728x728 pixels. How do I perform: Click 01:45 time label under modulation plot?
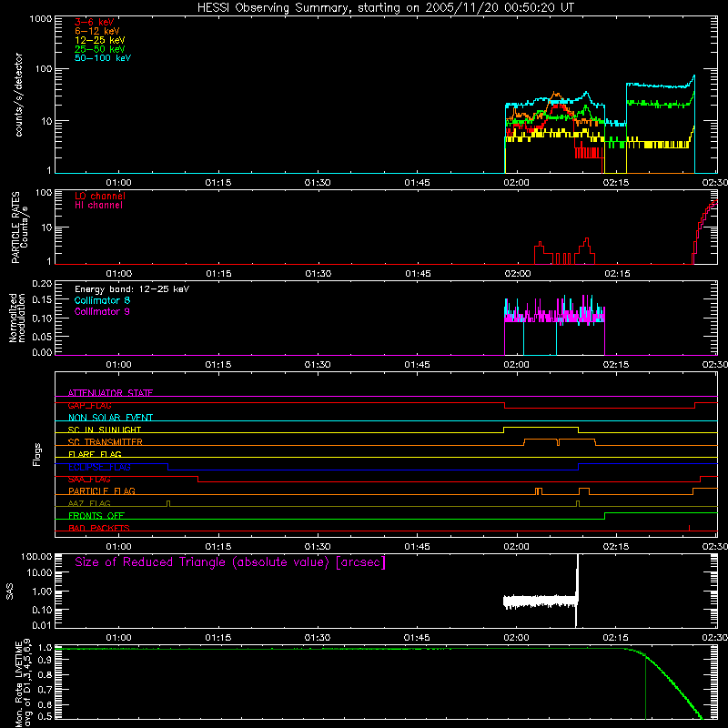(x=417, y=365)
